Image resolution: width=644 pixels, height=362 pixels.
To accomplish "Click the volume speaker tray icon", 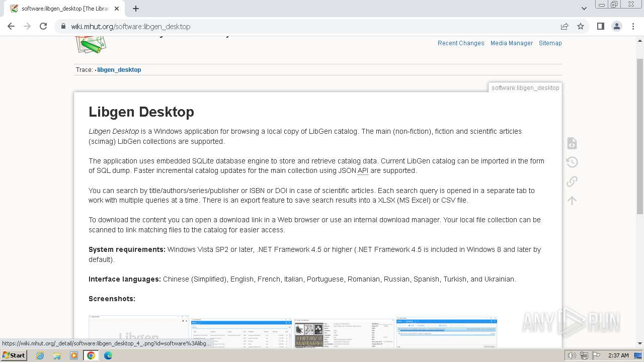I will coord(572,355).
